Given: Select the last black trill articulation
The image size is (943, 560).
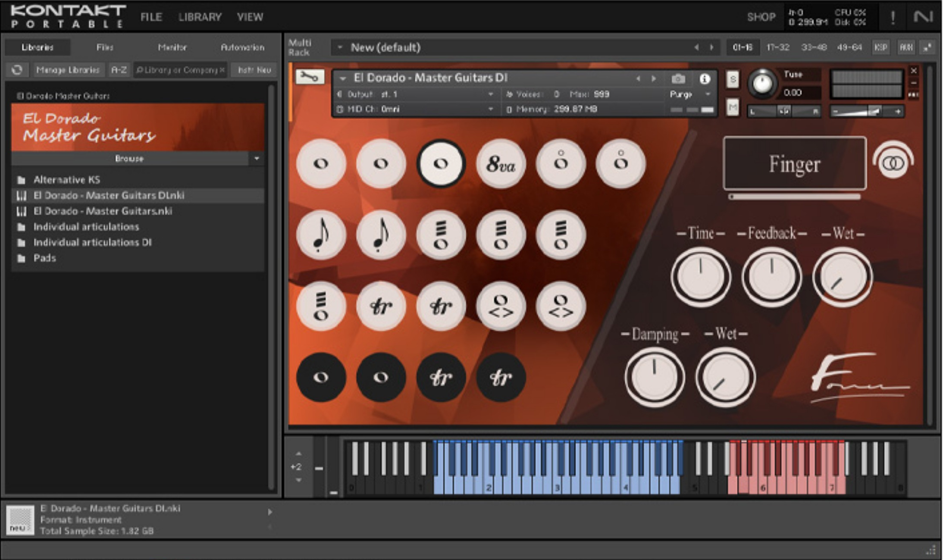Looking at the screenshot, I should (501, 377).
